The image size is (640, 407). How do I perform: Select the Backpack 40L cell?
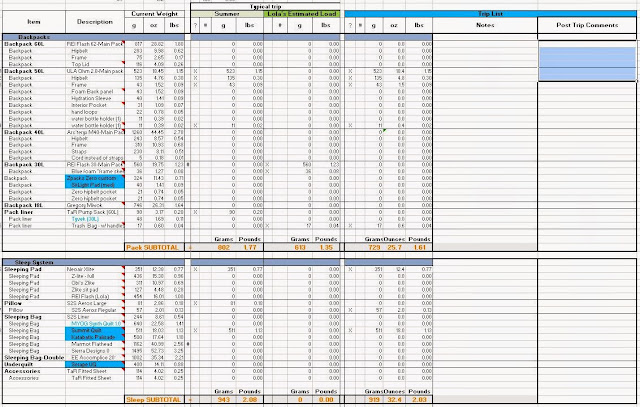pyautogui.click(x=34, y=132)
